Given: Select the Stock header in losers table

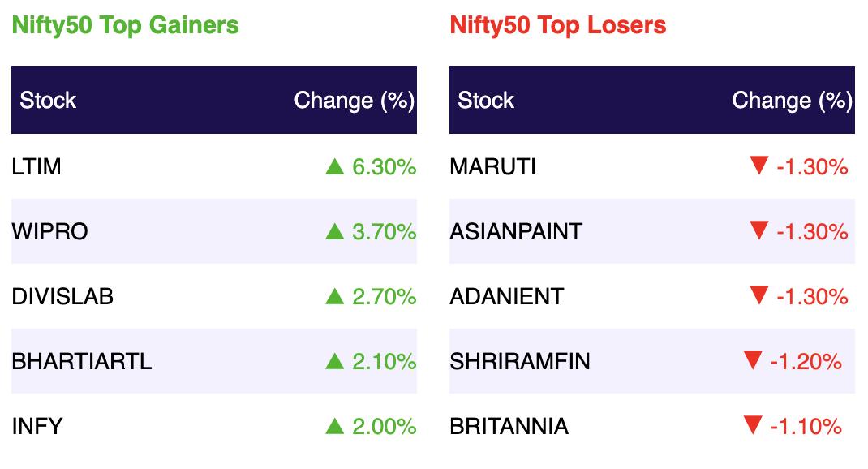Looking at the screenshot, I should tap(486, 101).
